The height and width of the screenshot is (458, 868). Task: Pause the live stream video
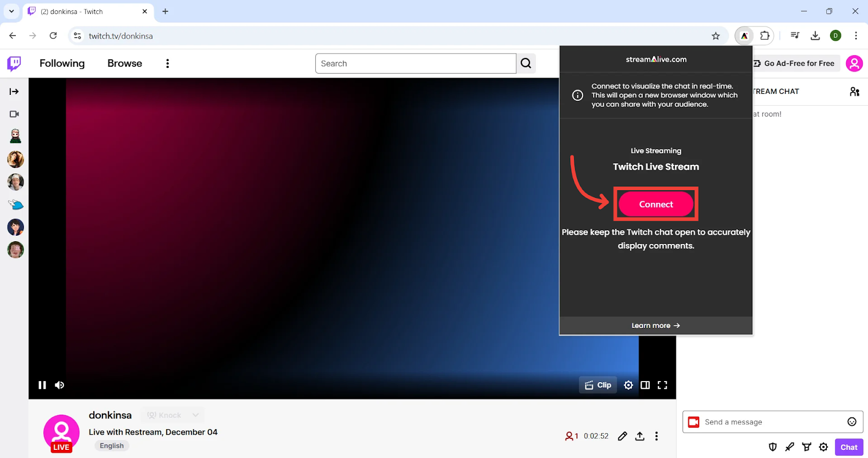(42, 385)
